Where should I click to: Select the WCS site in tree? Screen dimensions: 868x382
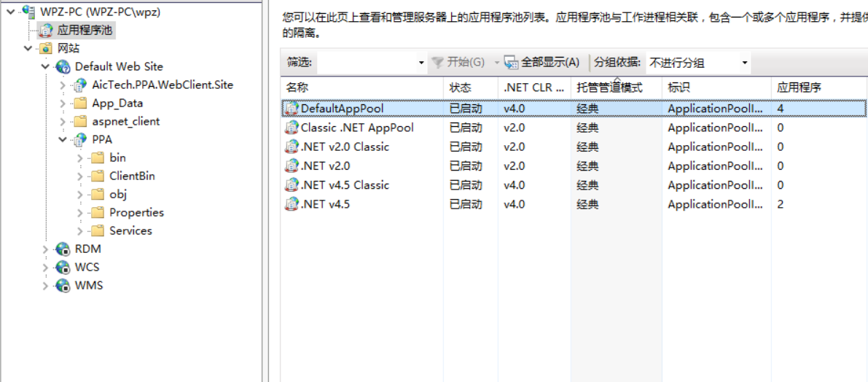point(87,268)
